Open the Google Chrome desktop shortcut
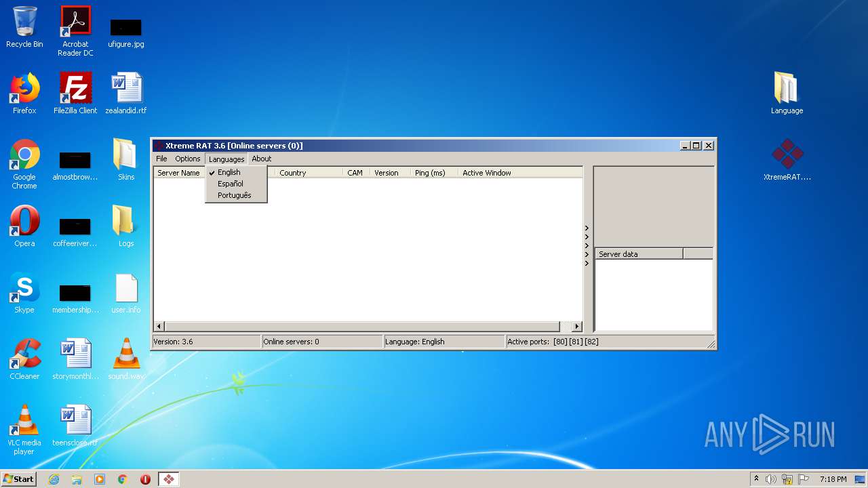Image resolution: width=868 pixels, height=488 pixels. (x=24, y=165)
